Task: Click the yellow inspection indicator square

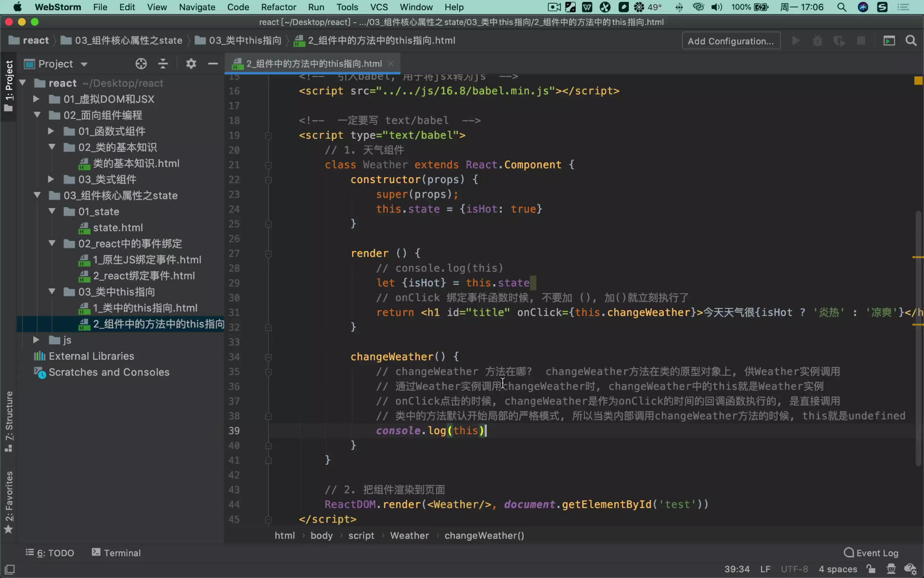Action: coord(918,80)
